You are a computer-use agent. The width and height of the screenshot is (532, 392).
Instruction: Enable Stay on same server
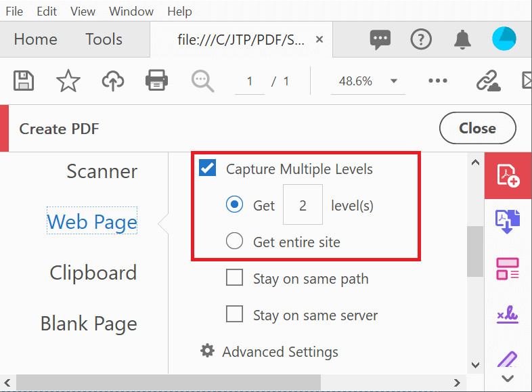coord(234,314)
